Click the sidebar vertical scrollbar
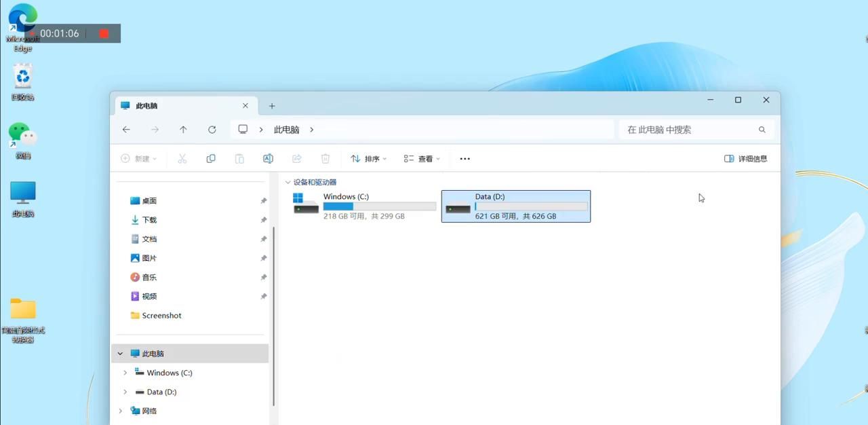The image size is (868, 425). (x=273, y=316)
